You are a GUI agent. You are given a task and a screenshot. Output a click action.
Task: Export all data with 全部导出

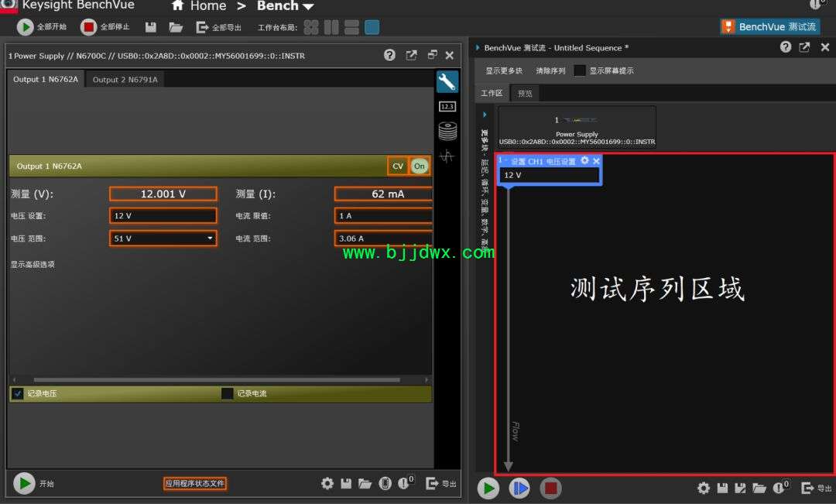coord(218,27)
